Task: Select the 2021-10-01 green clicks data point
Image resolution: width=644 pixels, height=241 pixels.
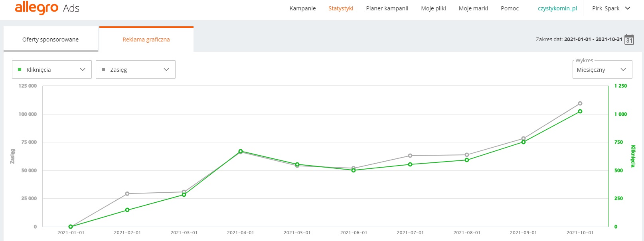Action: [x=580, y=111]
